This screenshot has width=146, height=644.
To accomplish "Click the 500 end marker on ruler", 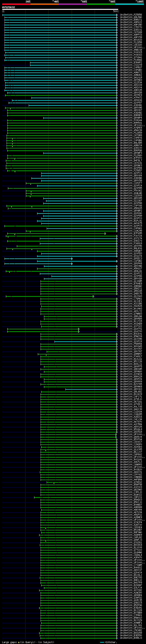I will coord(115,11).
